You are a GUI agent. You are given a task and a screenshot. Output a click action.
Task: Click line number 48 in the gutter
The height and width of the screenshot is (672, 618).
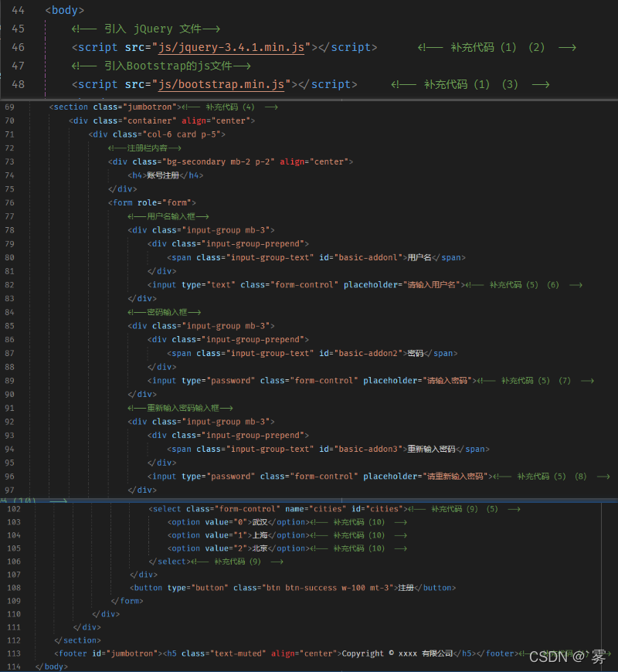(18, 84)
